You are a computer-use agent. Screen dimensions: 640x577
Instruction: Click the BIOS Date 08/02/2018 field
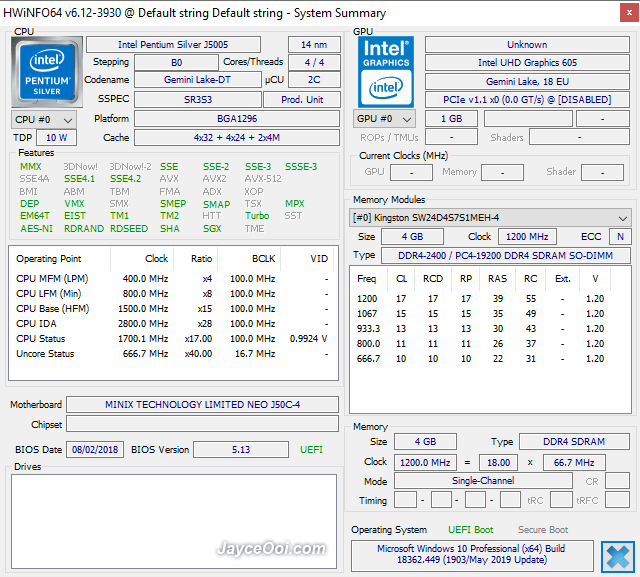(x=95, y=450)
